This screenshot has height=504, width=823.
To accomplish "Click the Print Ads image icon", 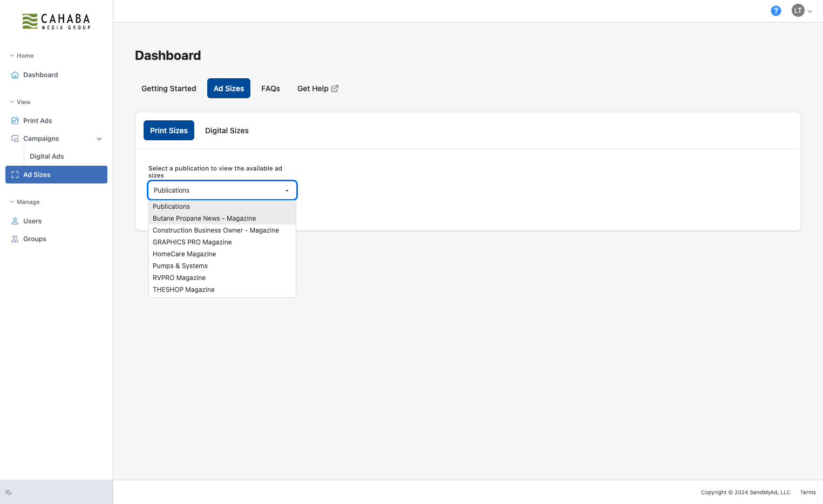I will tap(15, 121).
